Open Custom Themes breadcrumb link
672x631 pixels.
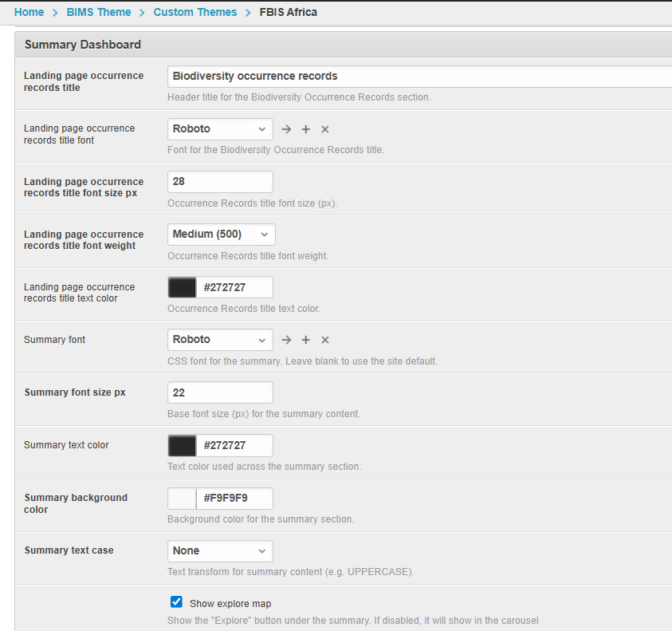(x=195, y=12)
